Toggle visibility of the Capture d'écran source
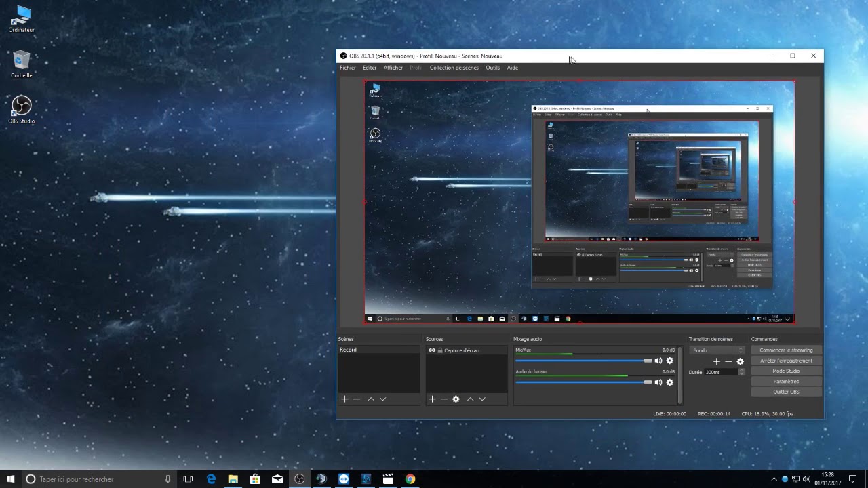Image resolution: width=868 pixels, height=488 pixels. tap(432, 350)
